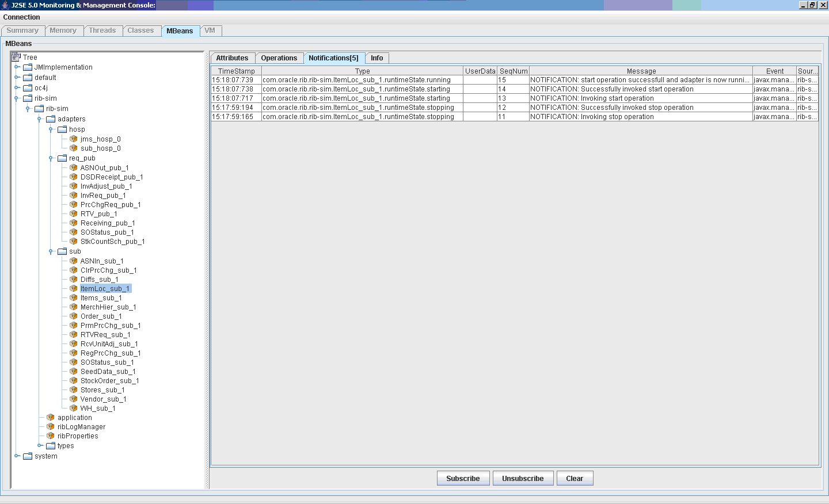Viewport: 829px width, 504px height.
Task: Click the application MBean icon
Action: pos(51,417)
